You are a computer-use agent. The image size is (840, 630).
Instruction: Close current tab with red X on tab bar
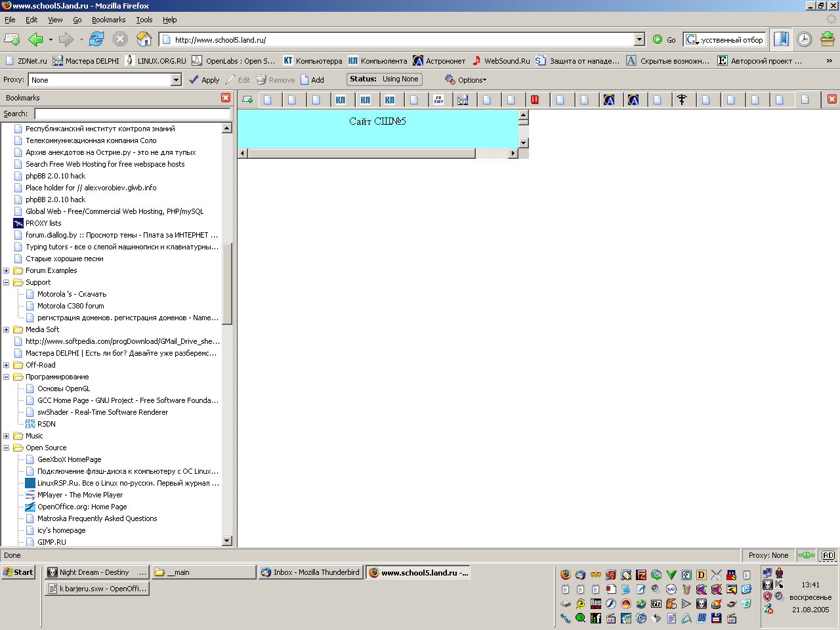pos(832,99)
